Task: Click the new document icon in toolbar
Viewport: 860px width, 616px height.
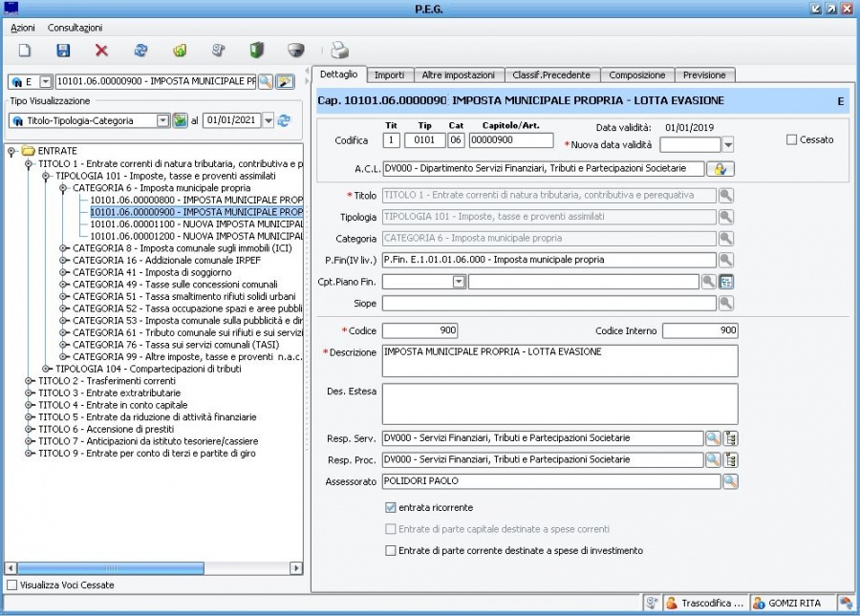Action: [26, 51]
